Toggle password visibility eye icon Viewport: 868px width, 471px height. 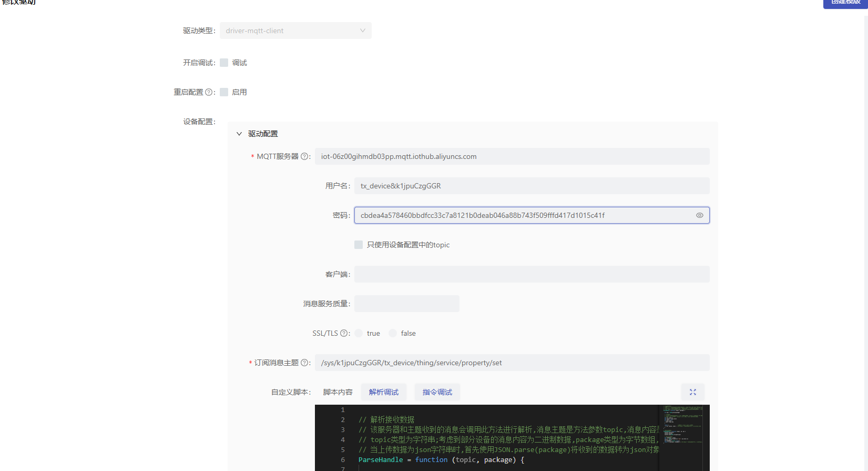click(700, 215)
